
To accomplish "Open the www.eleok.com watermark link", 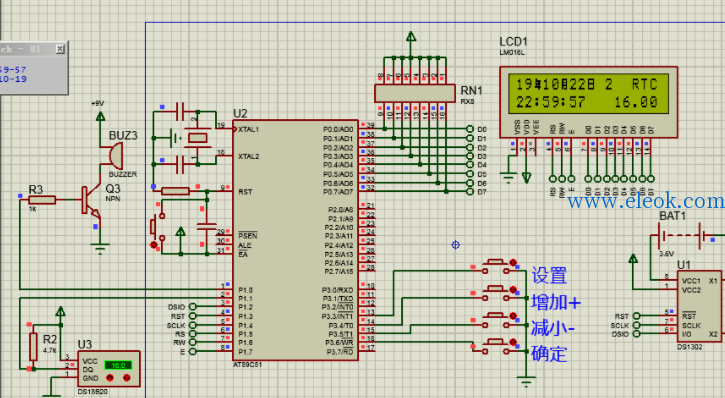I will 646,201.
